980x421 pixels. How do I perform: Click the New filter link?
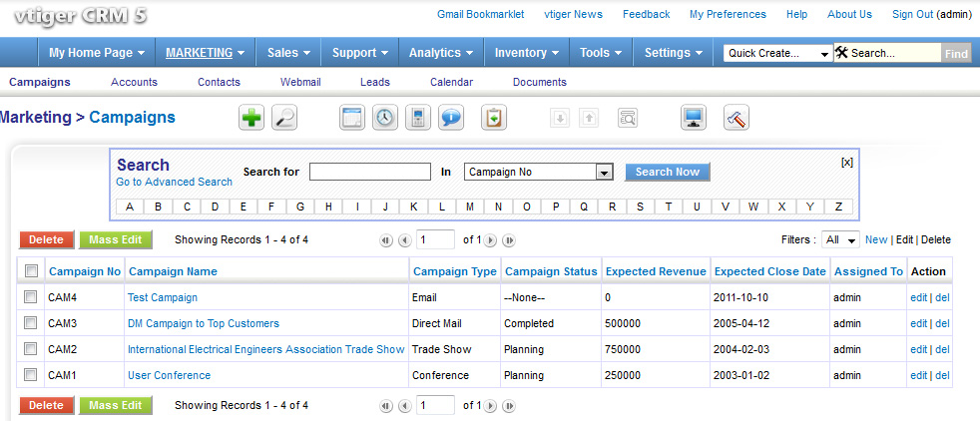(876, 239)
